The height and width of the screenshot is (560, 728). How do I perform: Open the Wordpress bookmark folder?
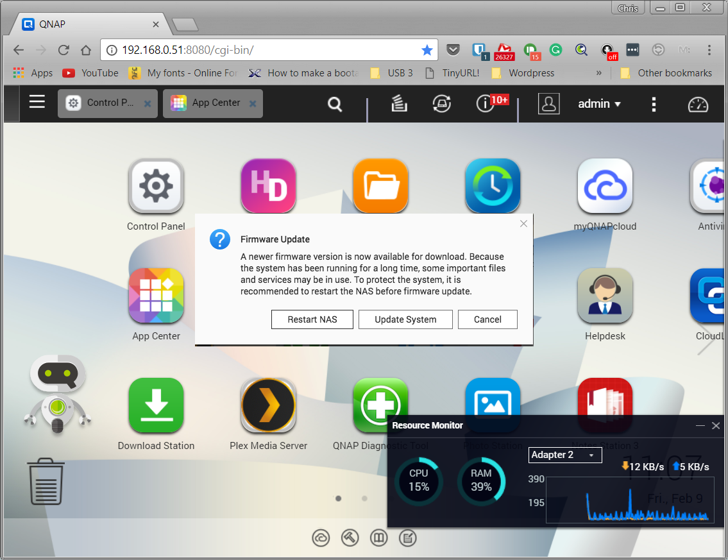[523, 73]
